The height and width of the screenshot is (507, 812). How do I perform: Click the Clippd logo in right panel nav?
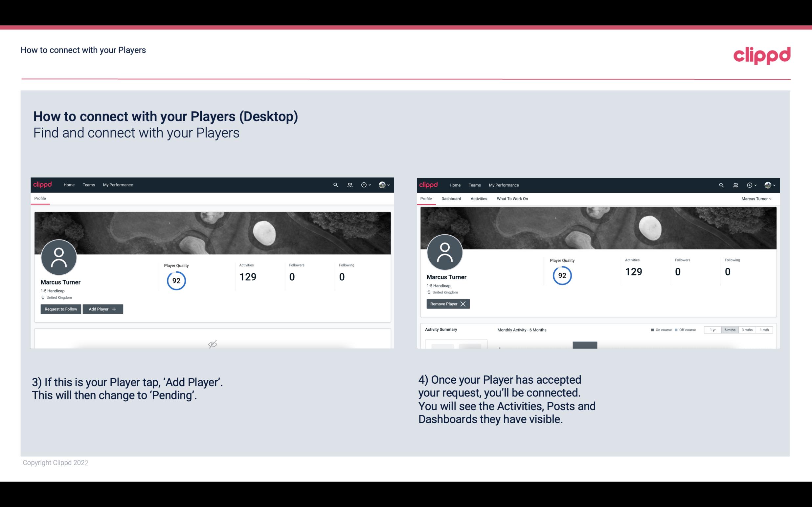(x=429, y=184)
